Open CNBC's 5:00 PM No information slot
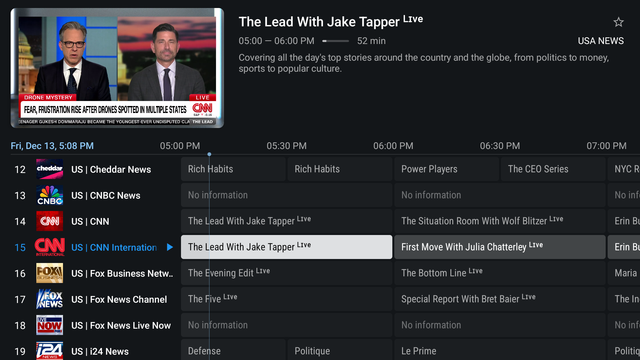 point(287,195)
